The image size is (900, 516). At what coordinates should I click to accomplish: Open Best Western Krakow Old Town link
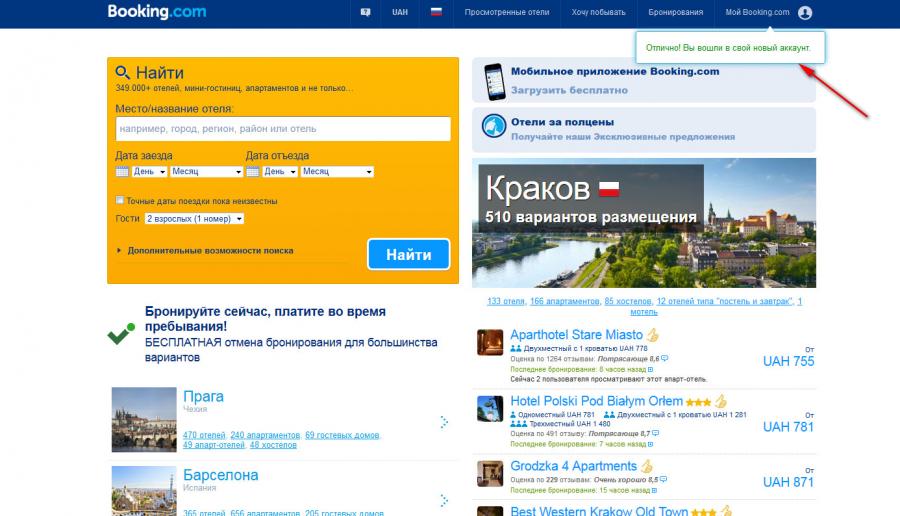599,511
